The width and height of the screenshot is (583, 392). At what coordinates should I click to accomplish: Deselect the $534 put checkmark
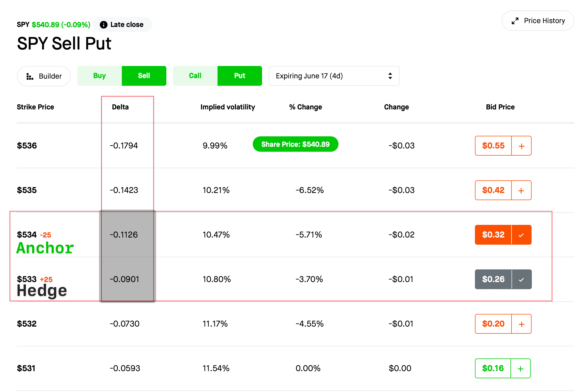pos(521,235)
